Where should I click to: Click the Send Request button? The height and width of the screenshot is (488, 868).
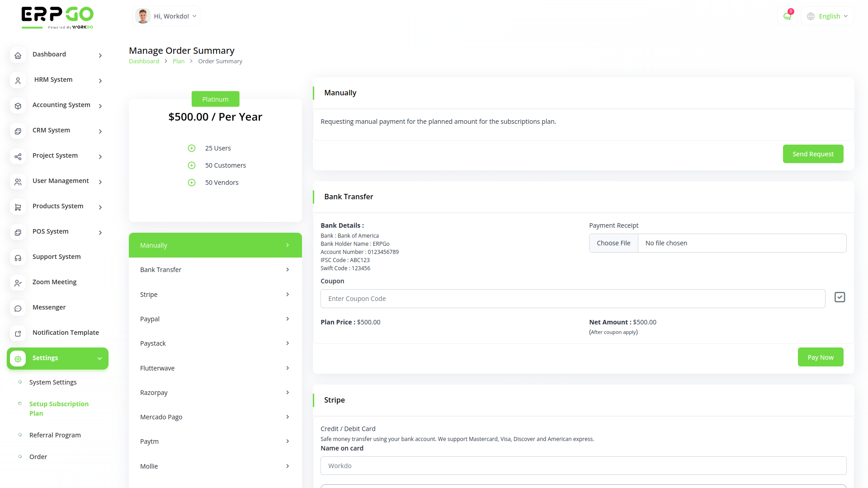click(813, 154)
